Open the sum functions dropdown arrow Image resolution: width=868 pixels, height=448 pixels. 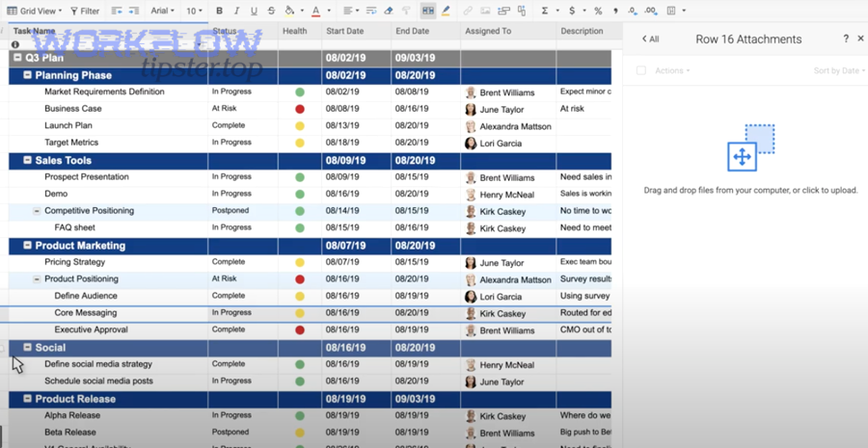point(557,11)
